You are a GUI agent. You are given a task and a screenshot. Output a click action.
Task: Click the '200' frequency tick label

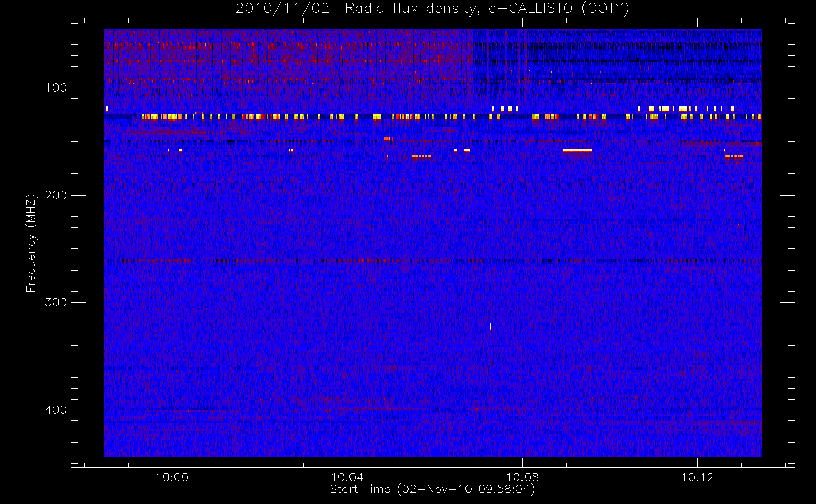(x=56, y=195)
